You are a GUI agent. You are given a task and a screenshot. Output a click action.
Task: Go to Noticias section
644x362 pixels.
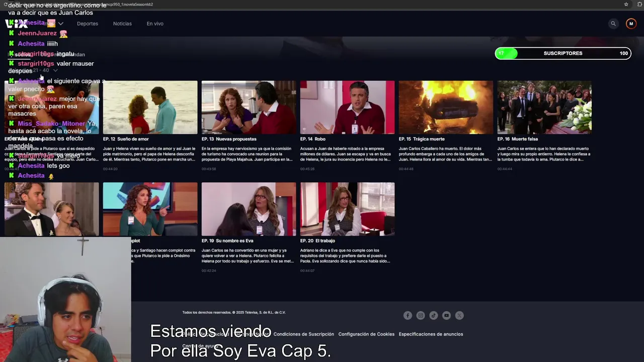tap(122, 24)
